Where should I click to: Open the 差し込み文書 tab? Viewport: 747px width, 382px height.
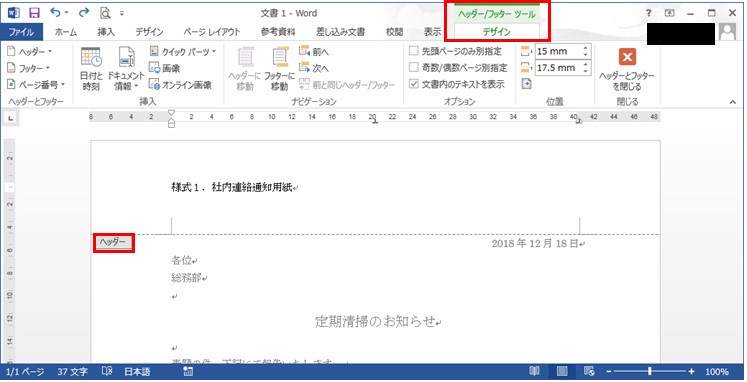tap(340, 32)
